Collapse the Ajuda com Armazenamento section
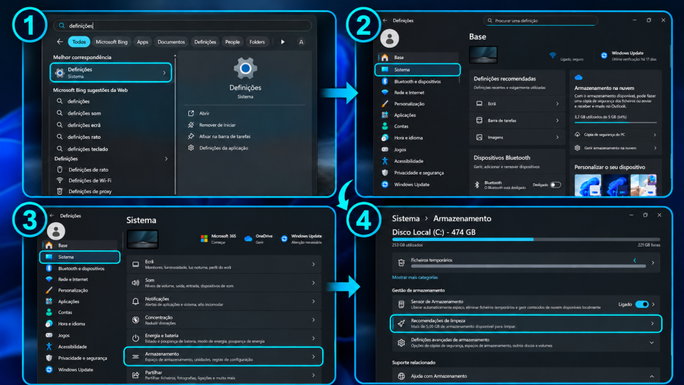 [x=652, y=376]
